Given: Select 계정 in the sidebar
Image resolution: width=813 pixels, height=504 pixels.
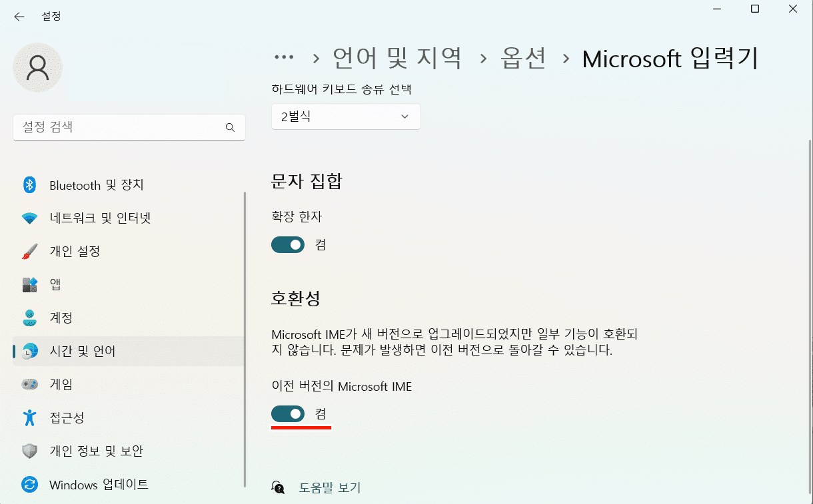Looking at the screenshot, I should coord(129,318).
